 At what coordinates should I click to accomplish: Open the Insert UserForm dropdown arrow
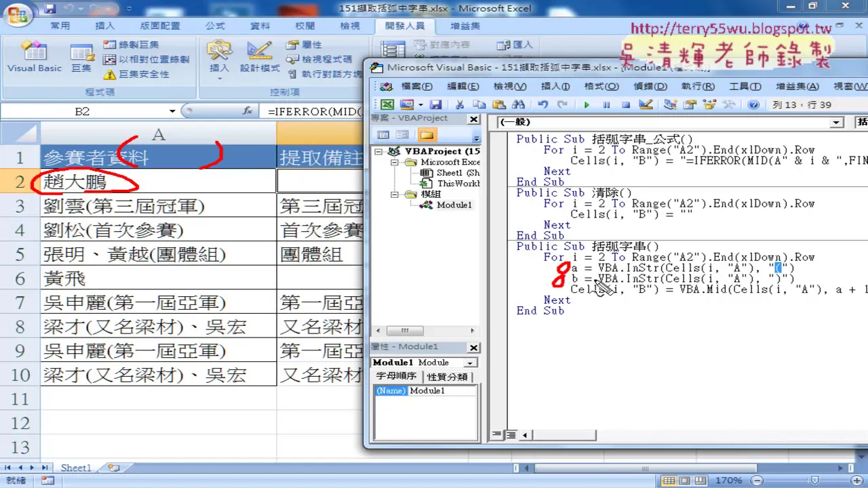(x=420, y=104)
